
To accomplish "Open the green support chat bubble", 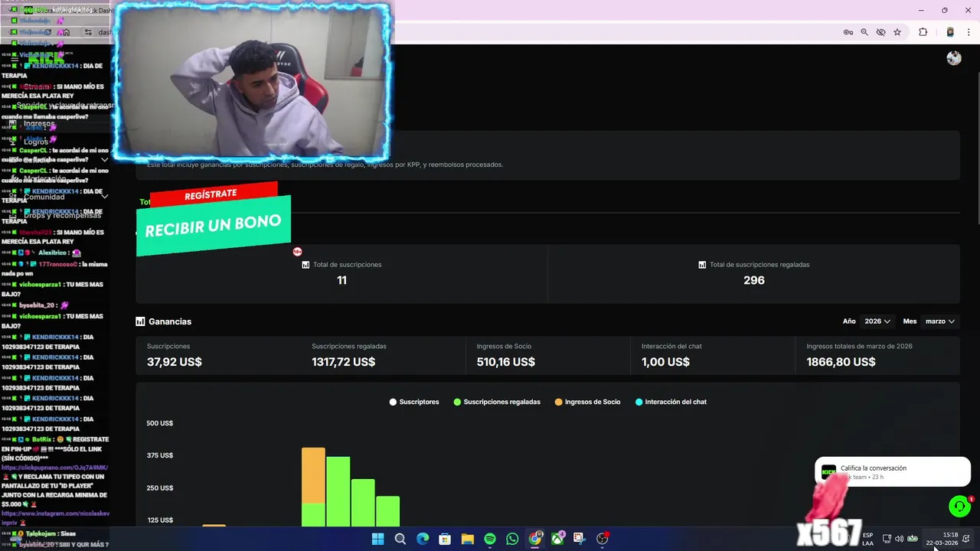I will tap(959, 506).
